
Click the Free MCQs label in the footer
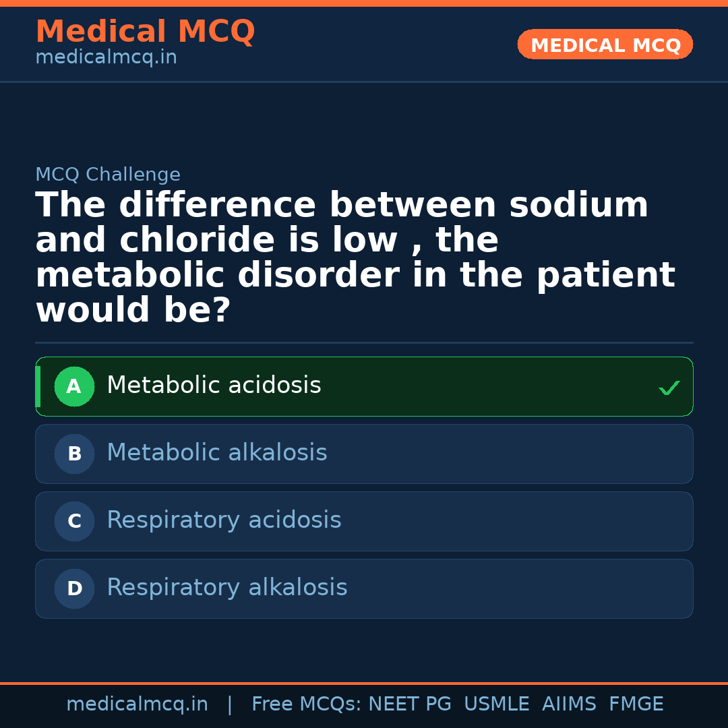pos(306,704)
